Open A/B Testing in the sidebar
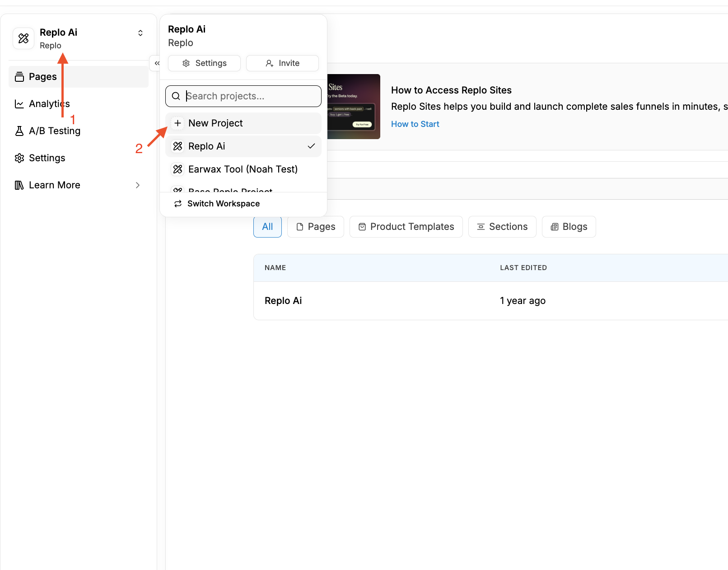Image resolution: width=728 pixels, height=570 pixels. (79, 131)
